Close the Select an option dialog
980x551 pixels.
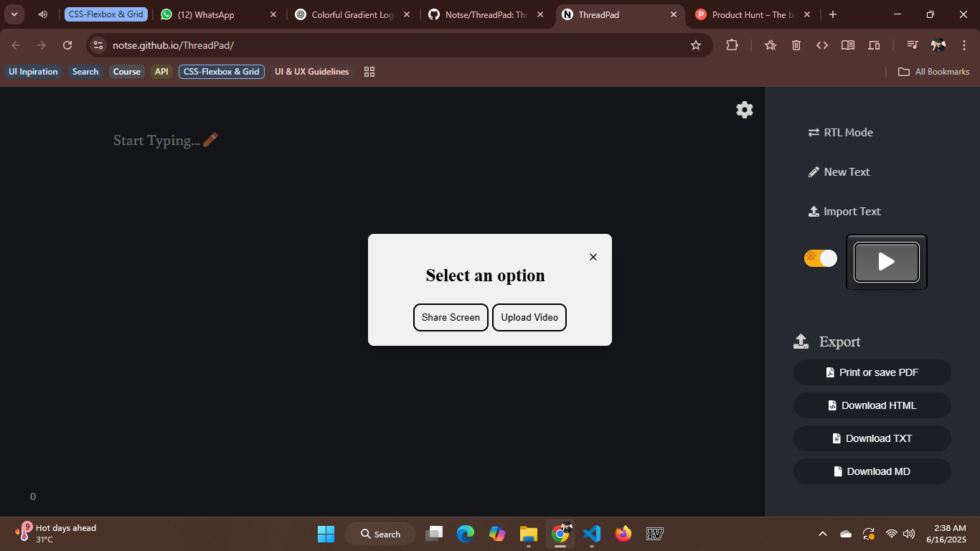(593, 257)
